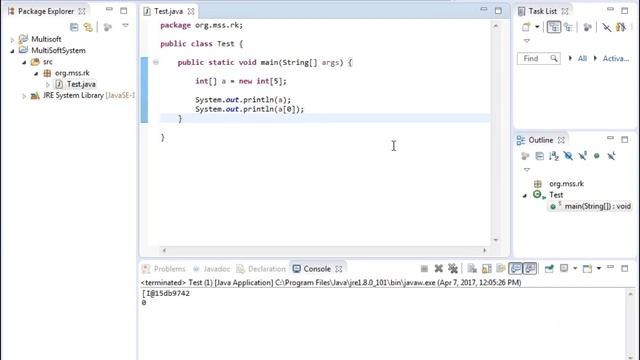Viewport: 640px width, 360px height.
Task: Close the Outline view tab
Action: [562, 140]
